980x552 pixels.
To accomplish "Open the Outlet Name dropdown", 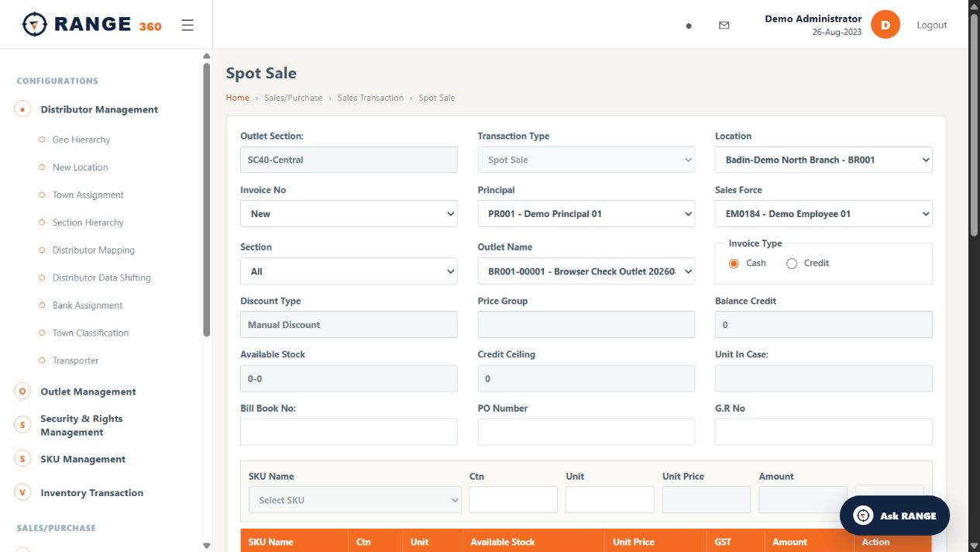I will pyautogui.click(x=586, y=271).
